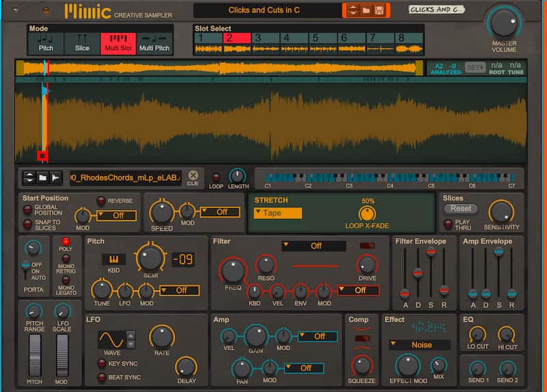Enable LFO KEY SYNC

tap(101, 363)
